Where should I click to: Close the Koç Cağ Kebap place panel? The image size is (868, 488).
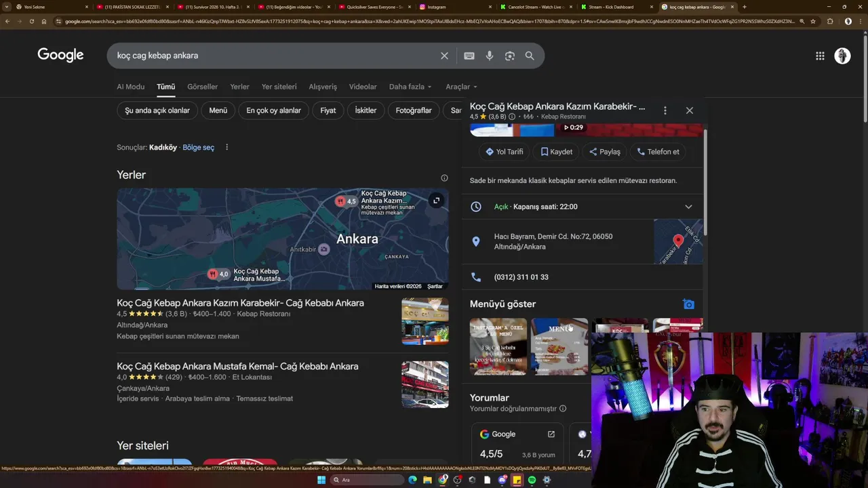pyautogui.click(x=689, y=110)
